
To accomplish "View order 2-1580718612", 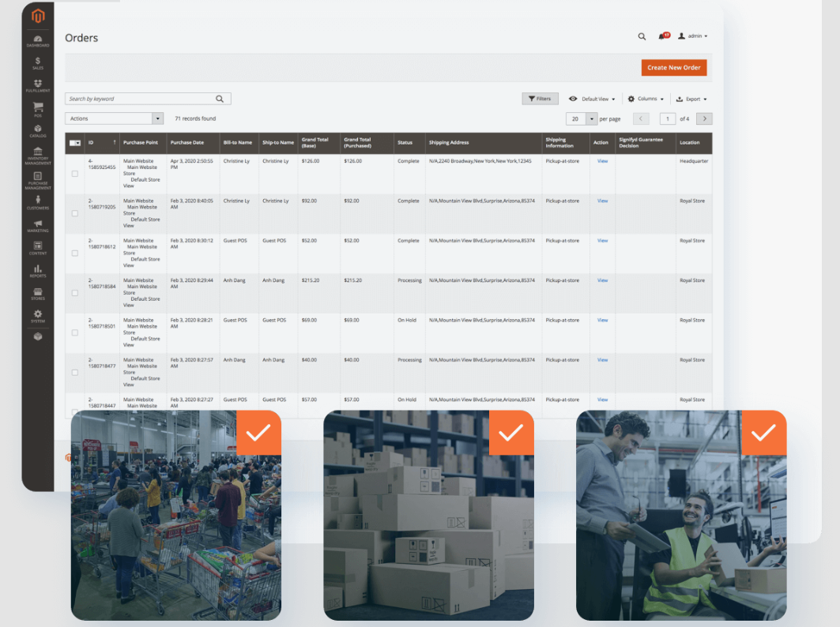I will click(x=603, y=240).
